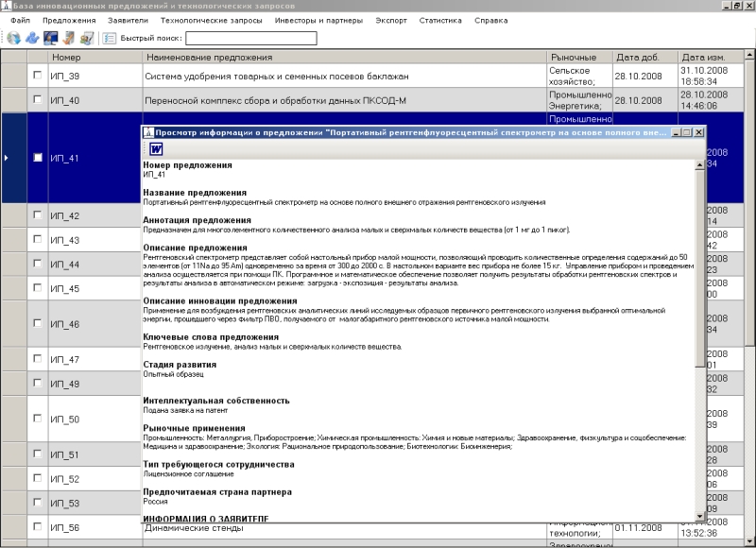The height and width of the screenshot is (548, 756).
Task: Open the Инвесторы и партнеры menu
Action: click(x=318, y=20)
